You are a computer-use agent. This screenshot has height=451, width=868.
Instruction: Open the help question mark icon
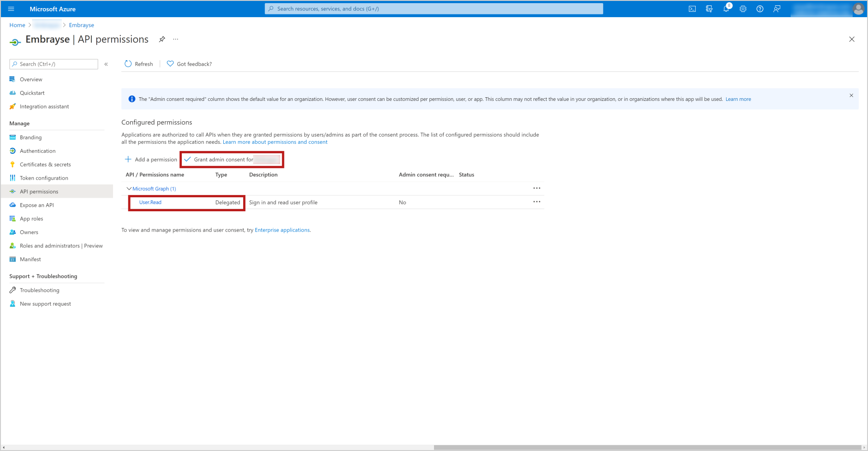760,9
